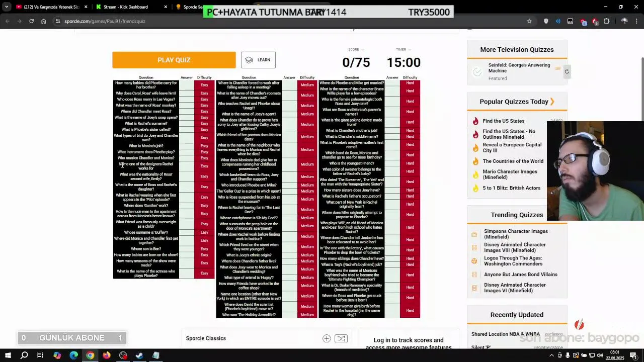The width and height of the screenshot is (644, 362).
Task: Open the taskbar clock and date
Action: [x=615, y=355]
